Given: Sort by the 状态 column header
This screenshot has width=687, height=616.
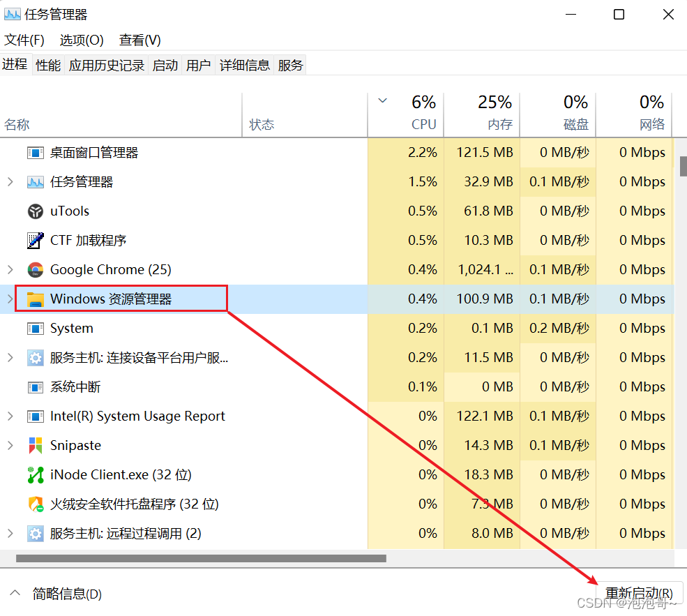Looking at the screenshot, I should (305, 115).
